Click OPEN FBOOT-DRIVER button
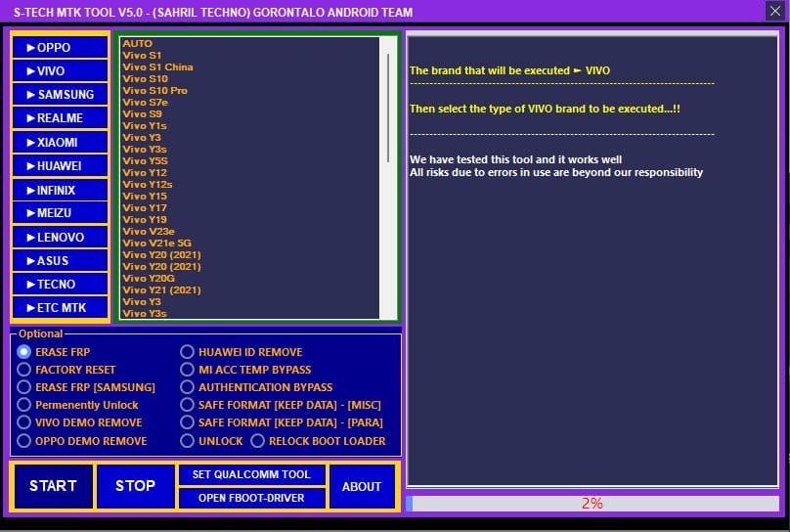Viewport: 790px width, 532px height. 251,498
